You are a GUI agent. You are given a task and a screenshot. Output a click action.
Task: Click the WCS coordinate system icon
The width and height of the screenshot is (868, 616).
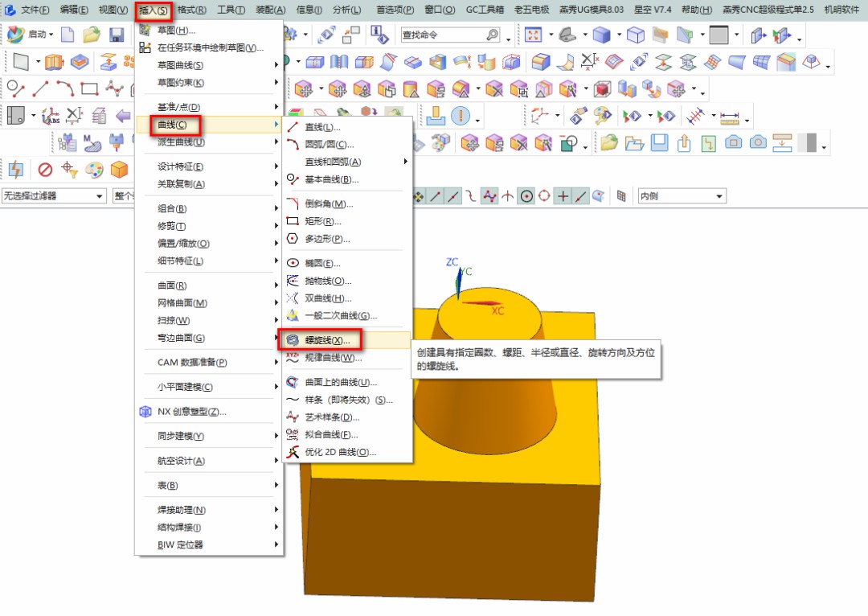[x=49, y=116]
